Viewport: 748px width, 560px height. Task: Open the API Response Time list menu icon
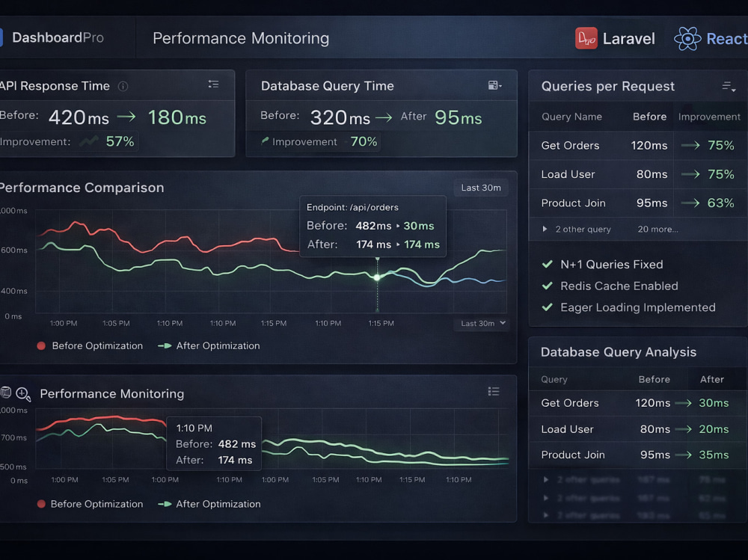click(x=213, y=84)
